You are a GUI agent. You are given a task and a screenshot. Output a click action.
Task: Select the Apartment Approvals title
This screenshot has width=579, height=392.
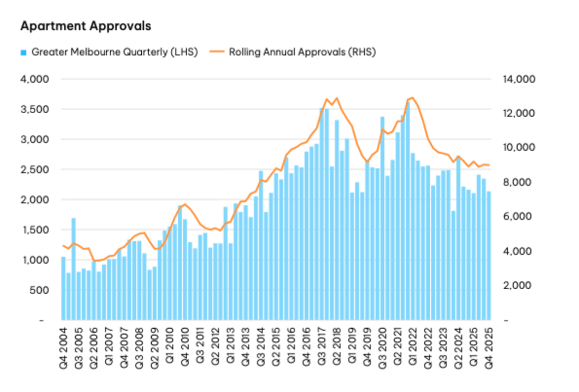pos(86,25)
